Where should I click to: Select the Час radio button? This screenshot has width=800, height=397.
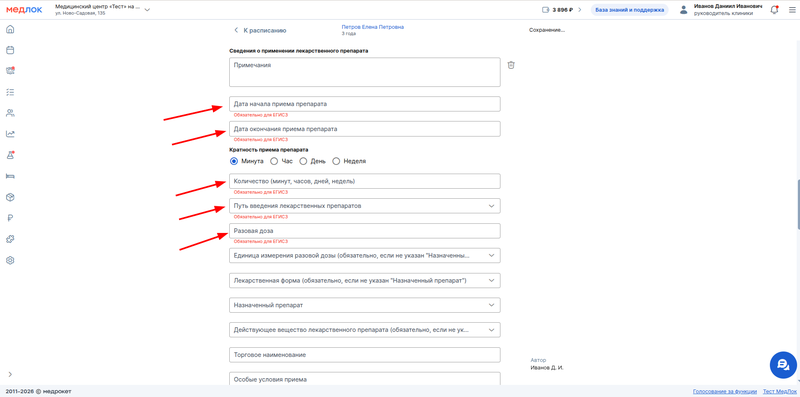[274, 161]
